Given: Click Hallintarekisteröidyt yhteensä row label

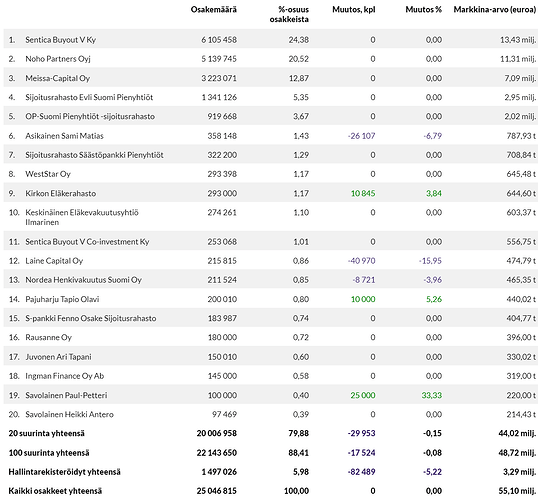Looking at the screenshot, I should 65,472.
